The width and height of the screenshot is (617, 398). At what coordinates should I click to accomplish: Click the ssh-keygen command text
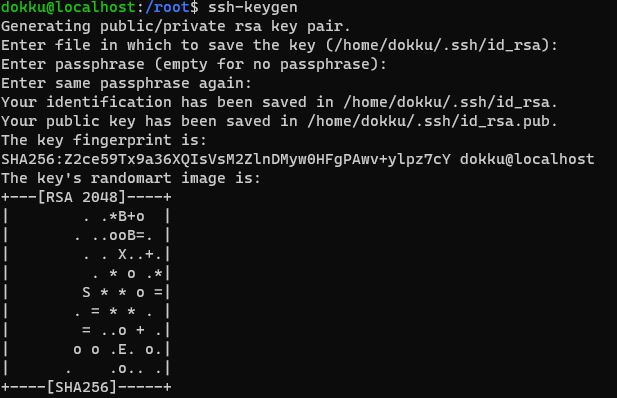tap(253, 7)
